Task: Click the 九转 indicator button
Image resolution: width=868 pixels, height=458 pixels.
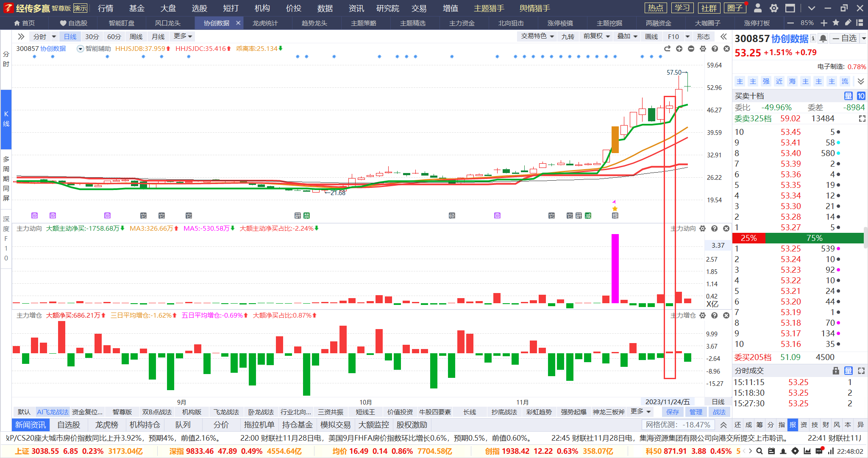Action: point(568,37)
